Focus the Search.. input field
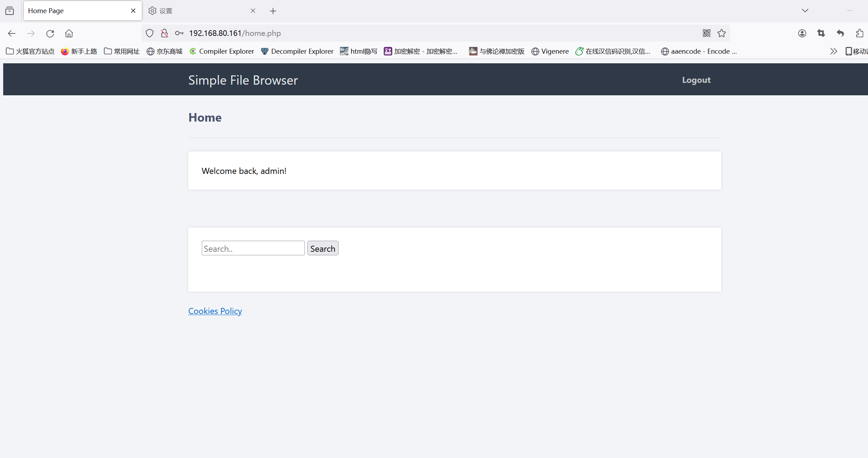 click(253, 248)
